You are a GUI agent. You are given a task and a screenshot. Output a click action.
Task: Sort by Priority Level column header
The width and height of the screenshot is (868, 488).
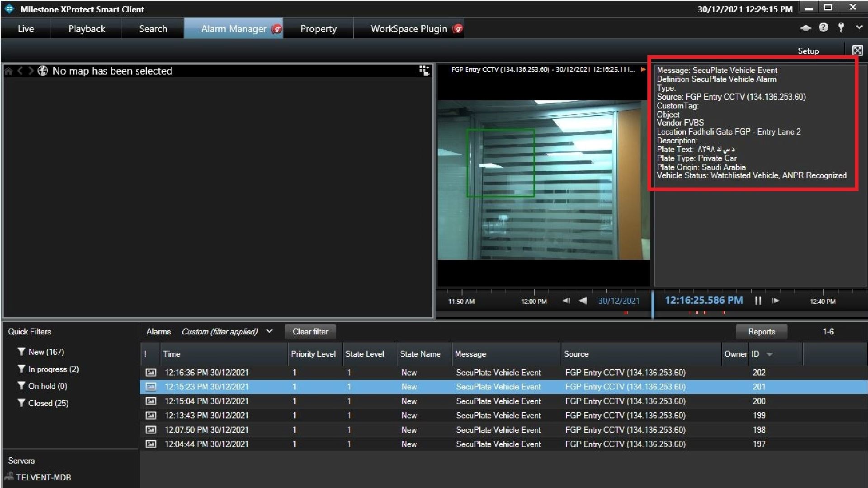tap(315, 354)
